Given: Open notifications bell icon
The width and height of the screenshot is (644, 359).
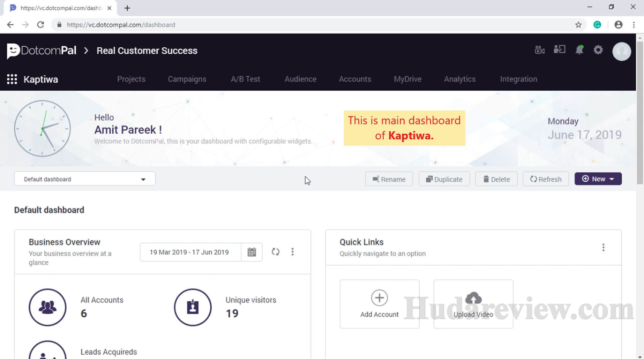Looking at the screenshot, I should [579, 50].
